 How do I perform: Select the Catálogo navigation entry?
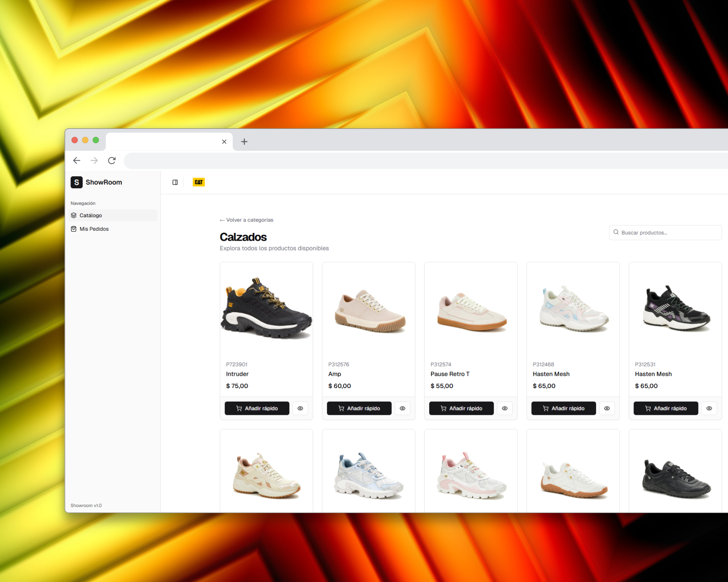[x=91, y=215]
